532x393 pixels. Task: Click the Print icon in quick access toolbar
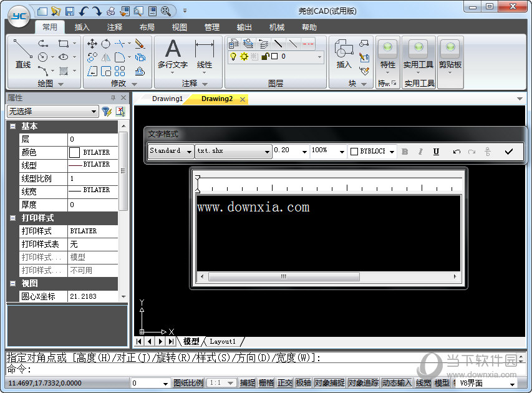[110, 11]
